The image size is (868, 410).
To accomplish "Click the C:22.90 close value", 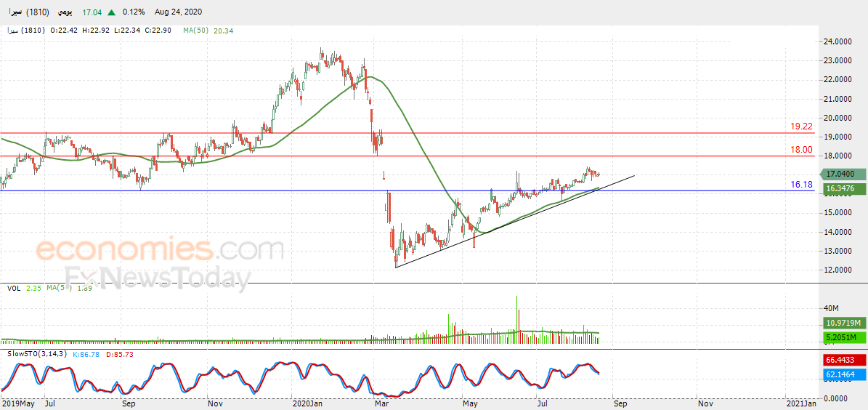I will coord(160,31).
